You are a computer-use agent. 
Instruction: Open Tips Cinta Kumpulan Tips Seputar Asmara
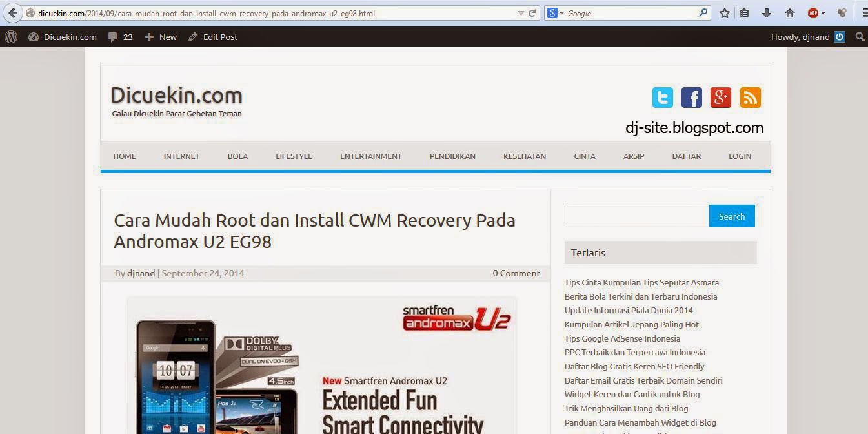coord(641,282)
